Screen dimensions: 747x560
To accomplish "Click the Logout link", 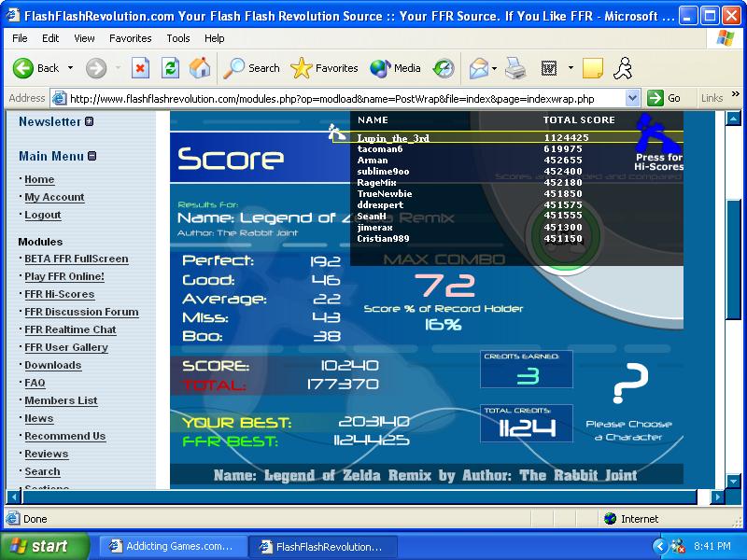I will click(x=42, y=215).
